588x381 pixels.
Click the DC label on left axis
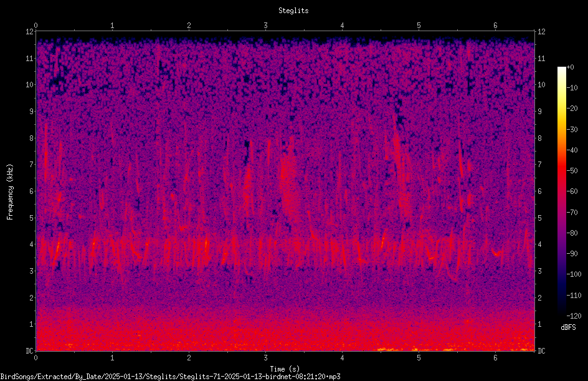[x=29, y=350]
